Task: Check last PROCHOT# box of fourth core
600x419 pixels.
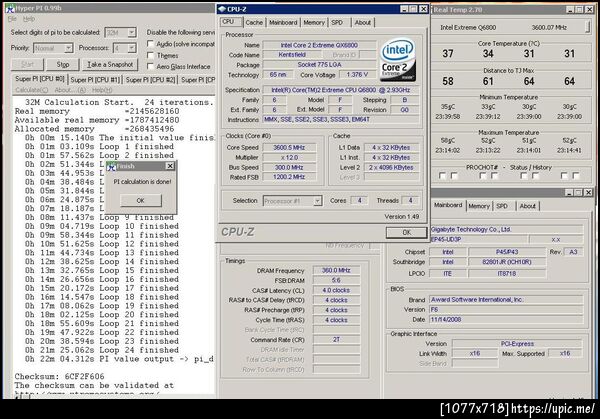Action: [x=576, y=176]
